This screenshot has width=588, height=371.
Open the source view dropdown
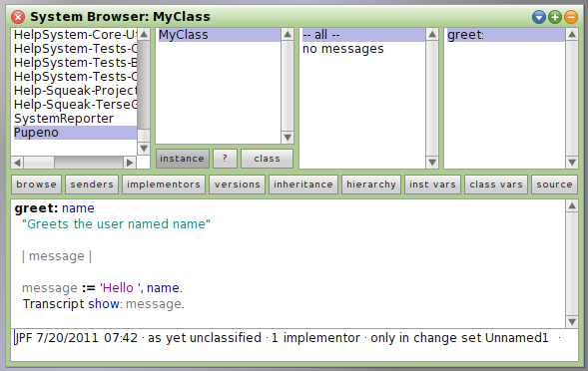click(554, 185)
